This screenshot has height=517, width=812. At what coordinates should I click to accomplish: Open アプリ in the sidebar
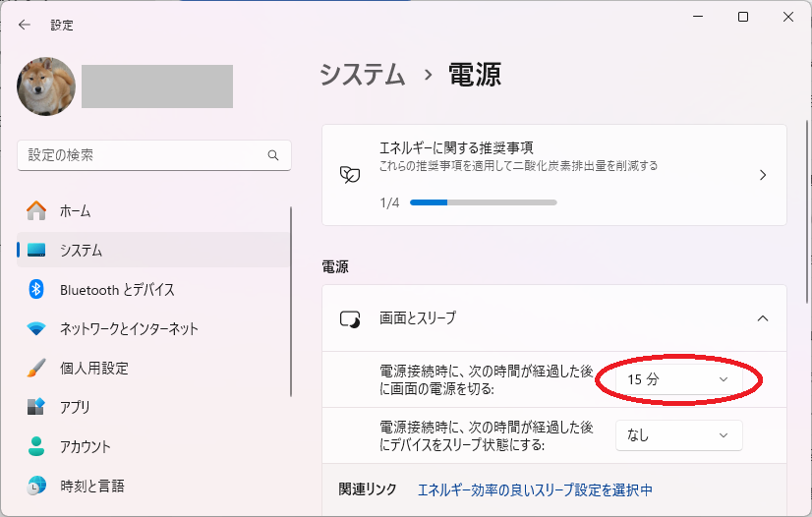point(153,407)
